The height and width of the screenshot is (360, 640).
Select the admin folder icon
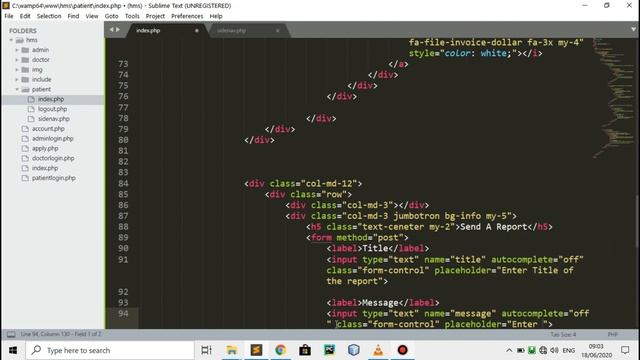point(25,50)
